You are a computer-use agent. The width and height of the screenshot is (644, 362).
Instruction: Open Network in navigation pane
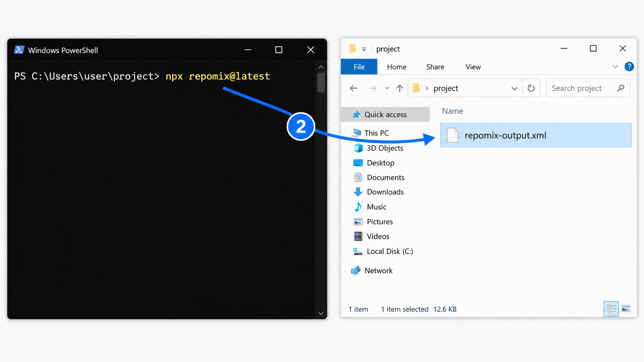click(378, 271)
